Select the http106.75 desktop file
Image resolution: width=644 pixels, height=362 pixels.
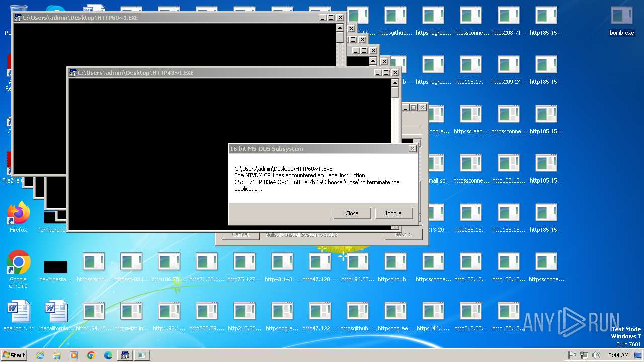point(169,267)
